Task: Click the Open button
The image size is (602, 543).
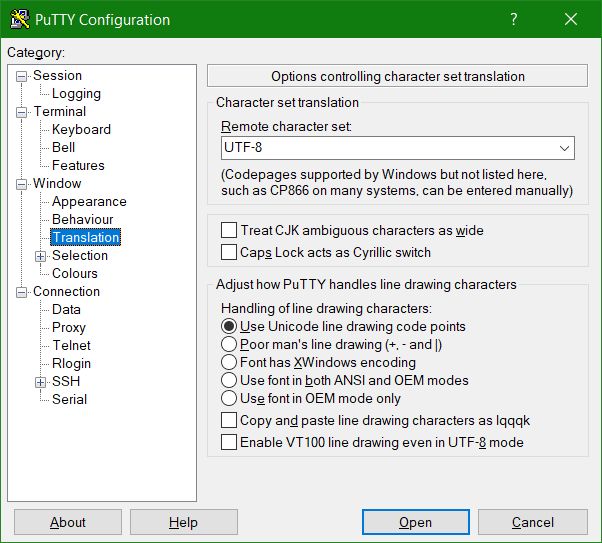Action: click(x=416, y=522)
